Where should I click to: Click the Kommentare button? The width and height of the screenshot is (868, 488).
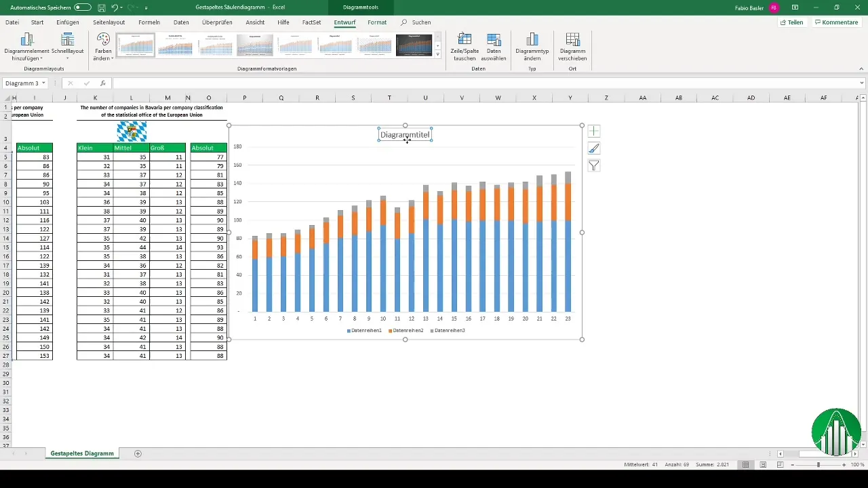tap(837, 22)
